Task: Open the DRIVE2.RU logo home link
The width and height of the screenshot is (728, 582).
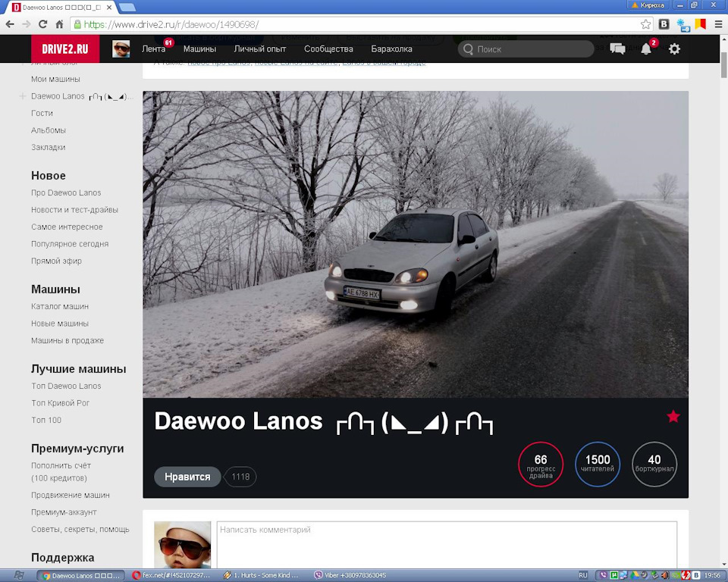Action: [x=65, y=48]
